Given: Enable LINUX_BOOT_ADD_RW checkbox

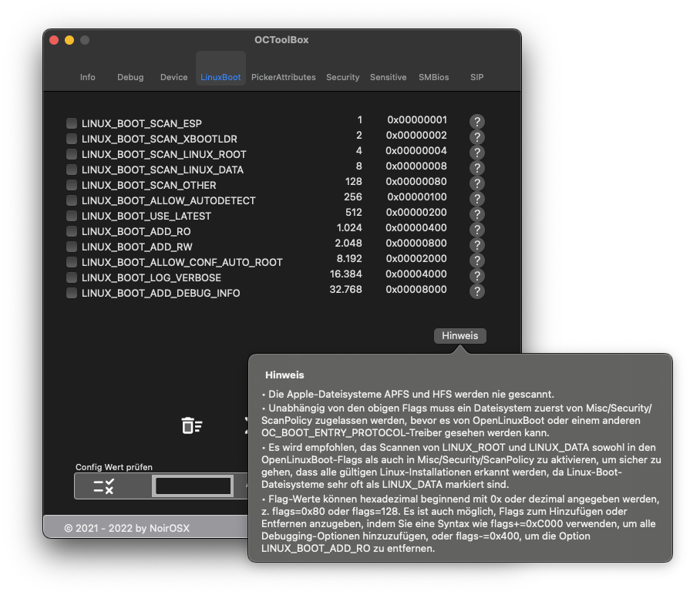Looking at the screenshot, I should point(72,247).
